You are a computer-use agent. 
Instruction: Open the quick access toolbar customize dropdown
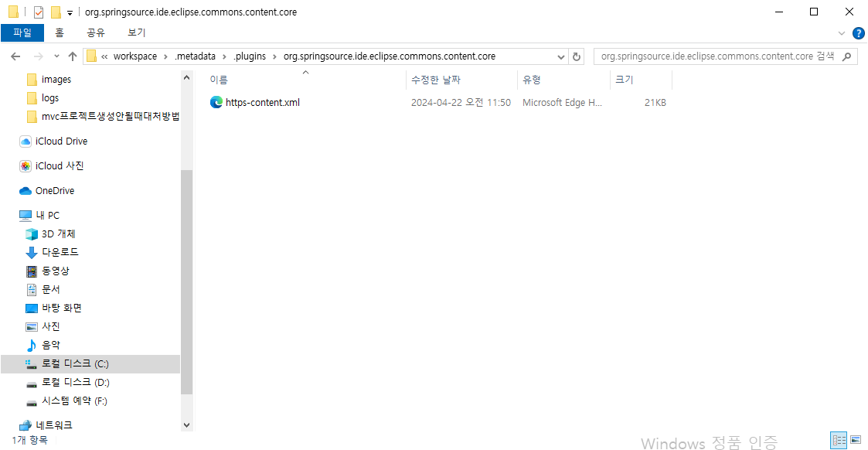click(70, 12)
